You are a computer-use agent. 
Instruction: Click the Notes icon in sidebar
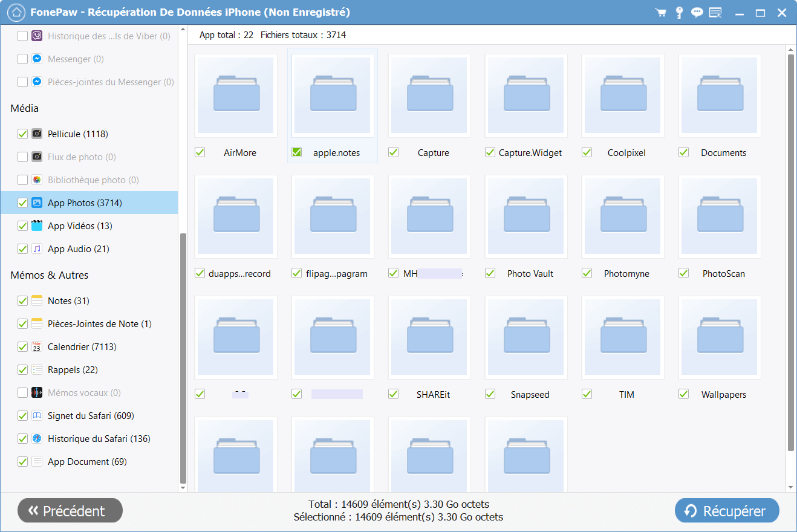click(37, 301)
